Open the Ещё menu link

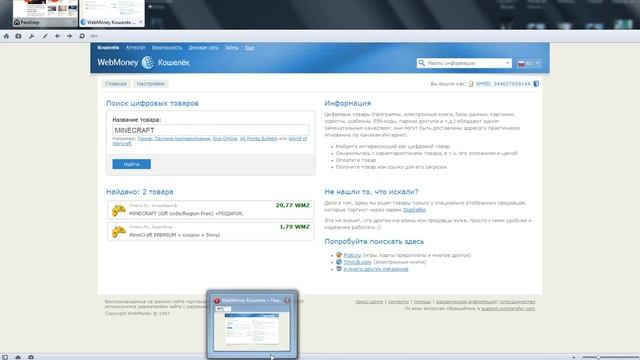[249, 47]
